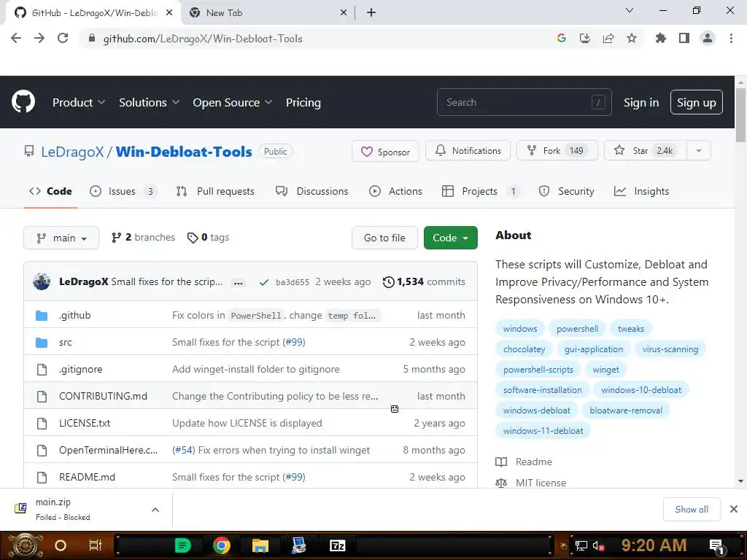This screenshot has height=560, width=747.
Task: Switch to the Code tab
Action: tap(50, 192)
